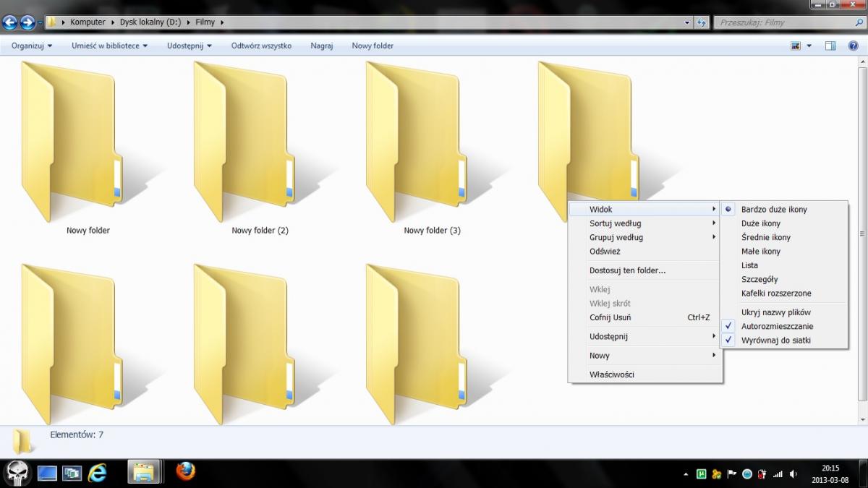Open the Help question mark icon
Screen dimensions: 868x488
click(x=852, y=46)
